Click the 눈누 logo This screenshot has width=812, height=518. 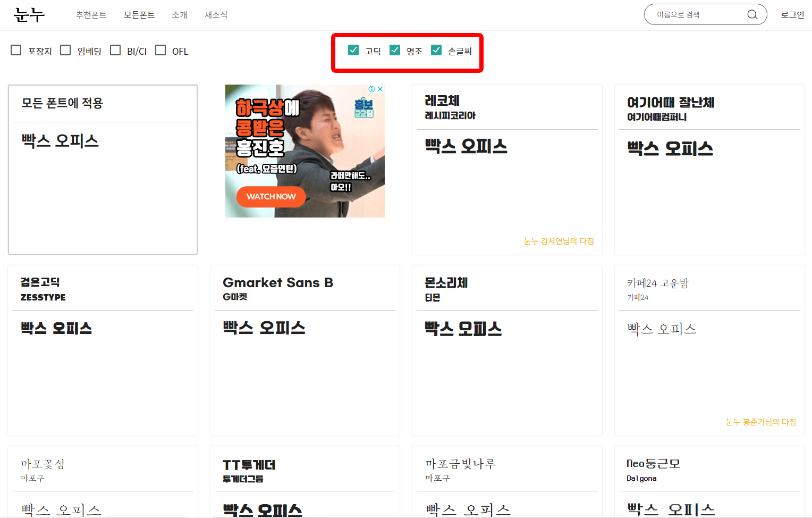tap(29, 15)
